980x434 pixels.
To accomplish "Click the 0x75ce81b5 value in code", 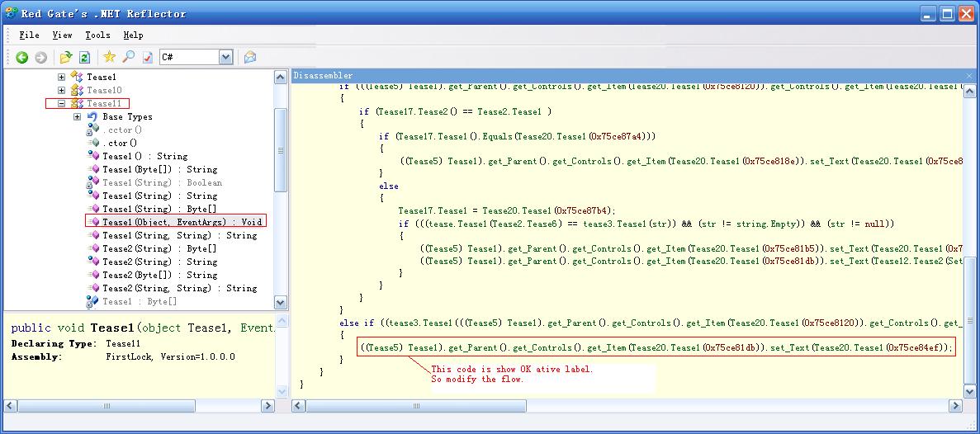I will [788, 248].
